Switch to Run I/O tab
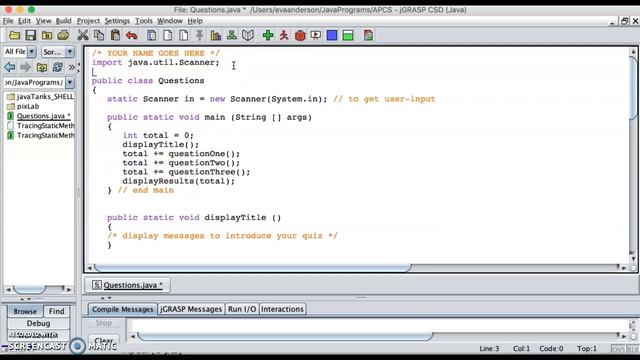 click(242, 309)
